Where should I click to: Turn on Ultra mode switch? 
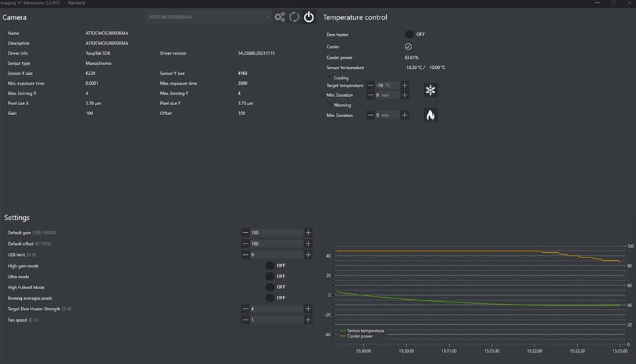[x=270, y=277]
